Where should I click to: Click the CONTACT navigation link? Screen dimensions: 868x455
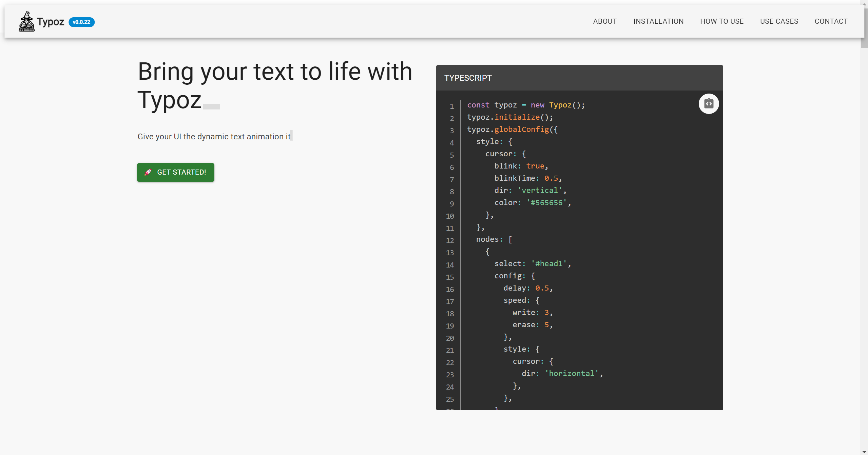click(x=831, y=21)
